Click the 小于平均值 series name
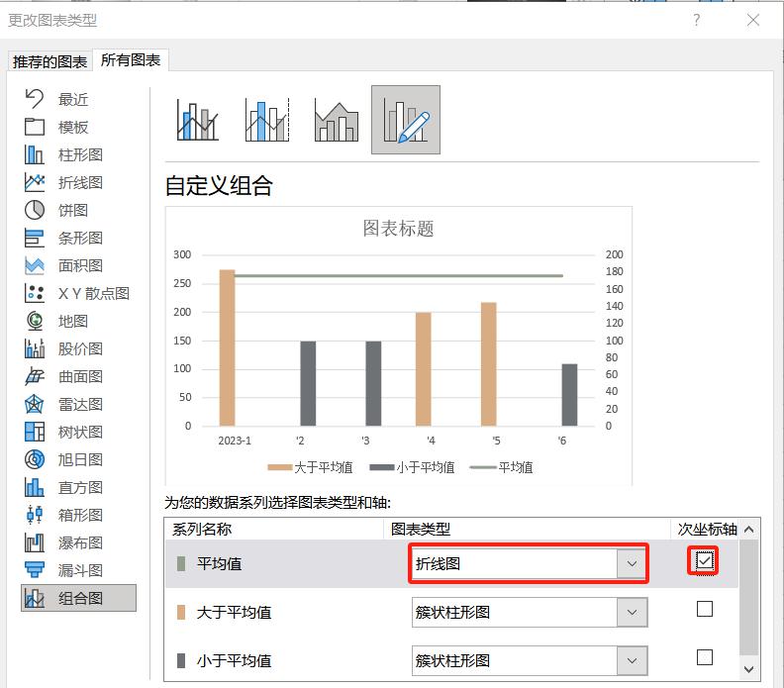This screenshot has height=688, width=784. pos(234,660)
